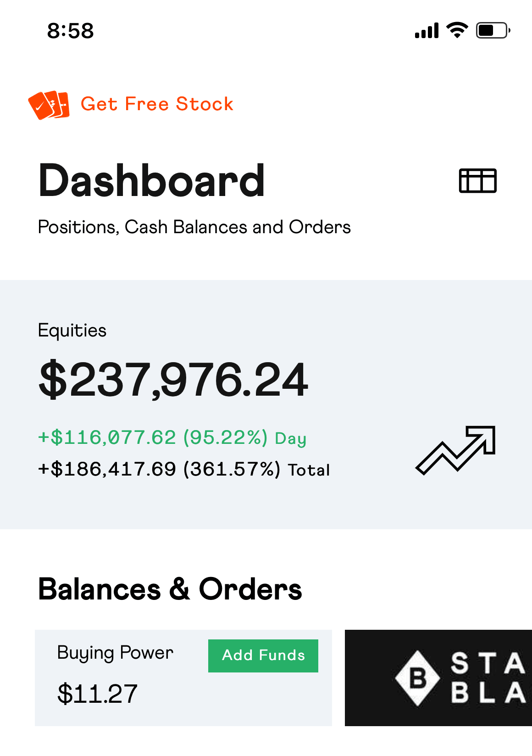532x756 pixels.
Task: Tap the Add Funds button
Action: point(263,656)
